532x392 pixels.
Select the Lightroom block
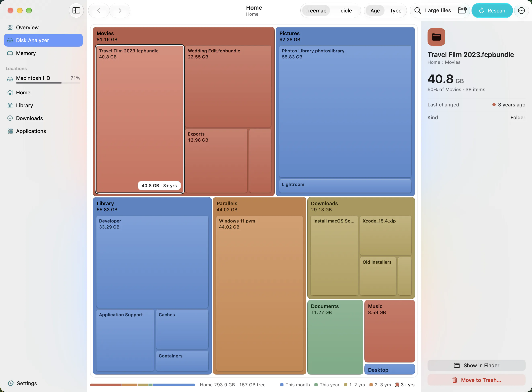pos(345,186)
